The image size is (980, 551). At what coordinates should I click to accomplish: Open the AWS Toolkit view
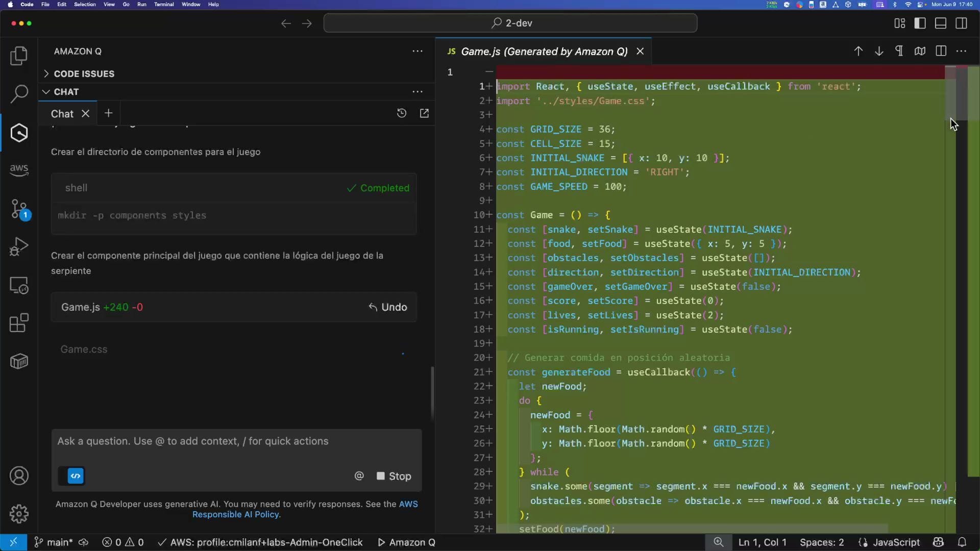[19, 170]
